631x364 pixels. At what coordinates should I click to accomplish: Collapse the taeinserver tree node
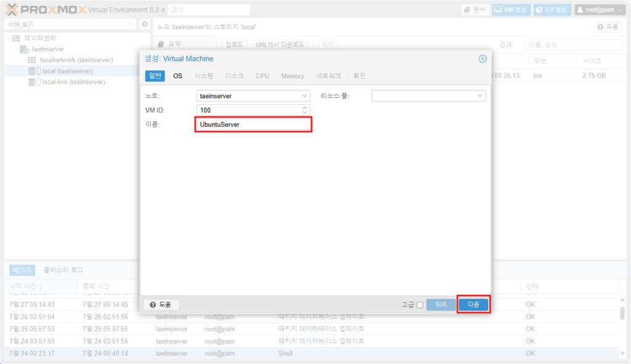17,49
